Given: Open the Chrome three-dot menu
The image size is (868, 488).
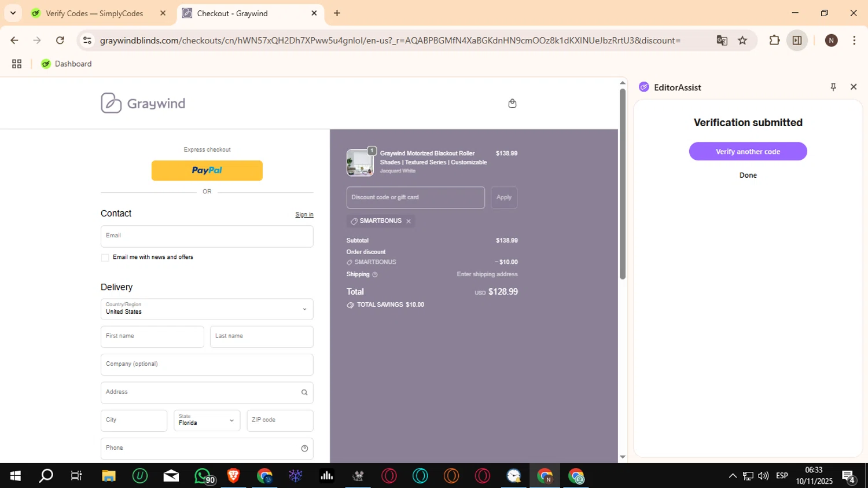Looking at the screenshot, I should tap(854, 40).
